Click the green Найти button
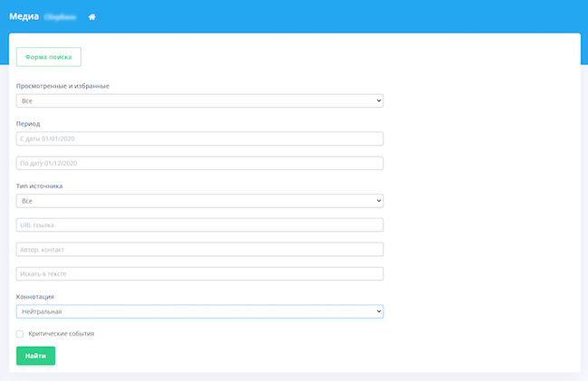The width and height of the screenshot is (588, 381). coord(35,356)
